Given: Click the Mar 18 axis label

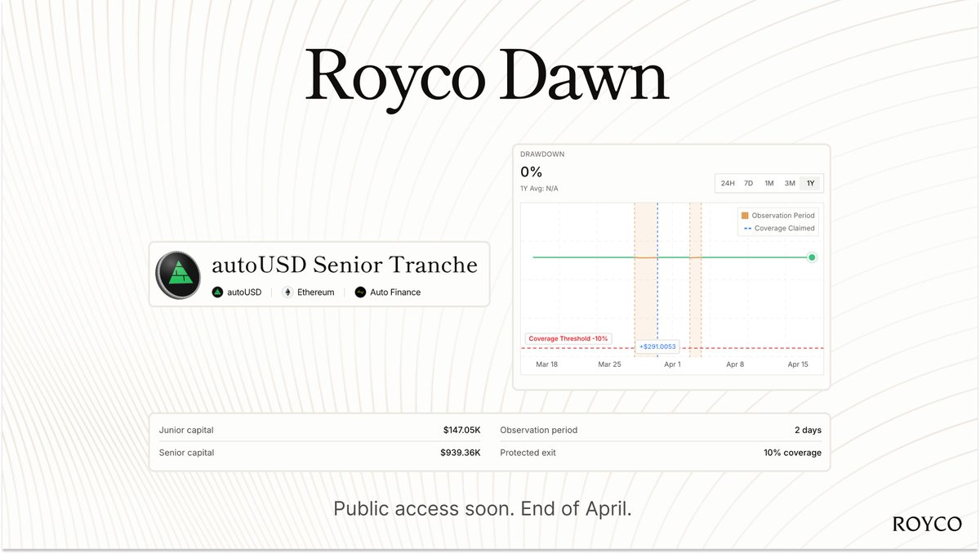Looking at the screenshot, I should pos(546,364).
